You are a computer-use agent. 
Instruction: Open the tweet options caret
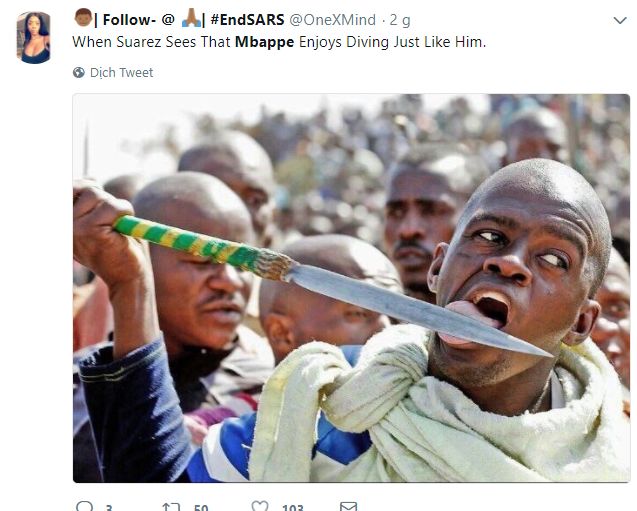[620, 19]
